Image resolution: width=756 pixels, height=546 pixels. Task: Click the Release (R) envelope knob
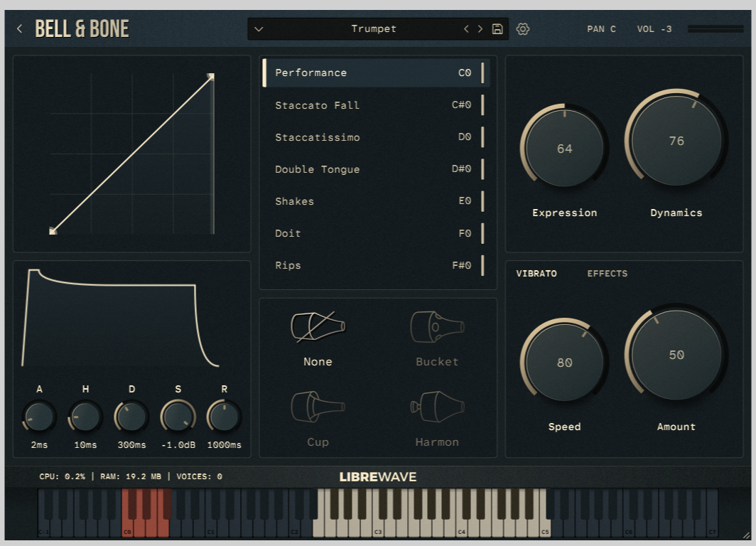[x=225, y=417]
